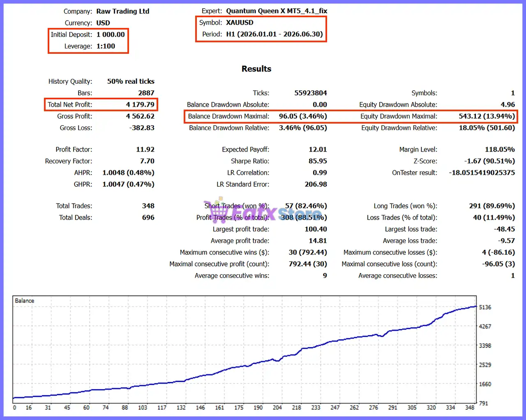This screenshot has width=526, height=420.
Task: Click the LR standard error value '206.98'
Action: click(x=316, y=184)
